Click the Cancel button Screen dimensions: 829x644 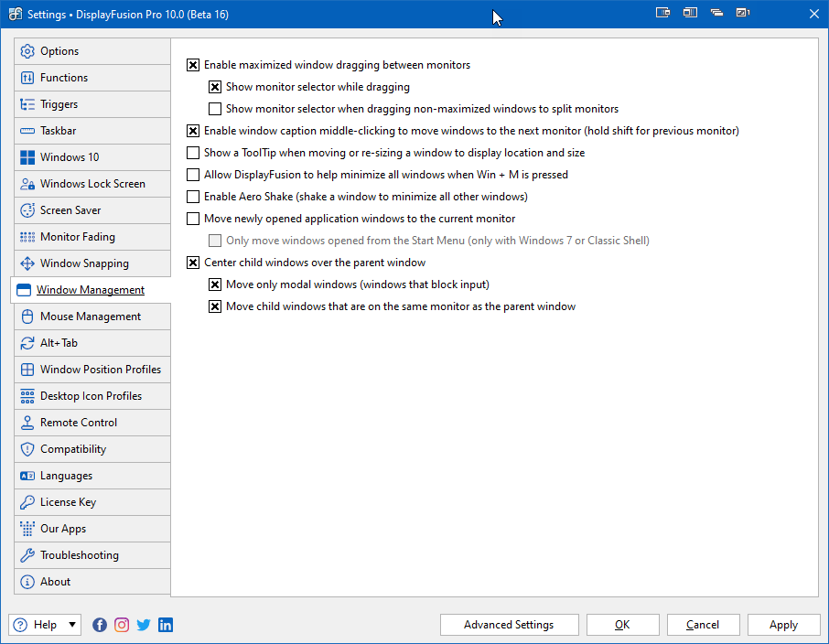point(703,625)
